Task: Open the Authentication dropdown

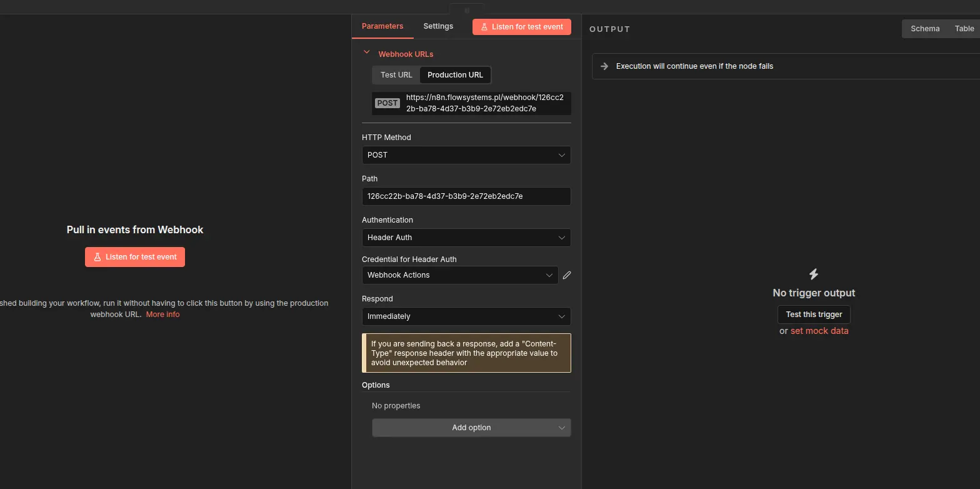Action: coord(466,238)
